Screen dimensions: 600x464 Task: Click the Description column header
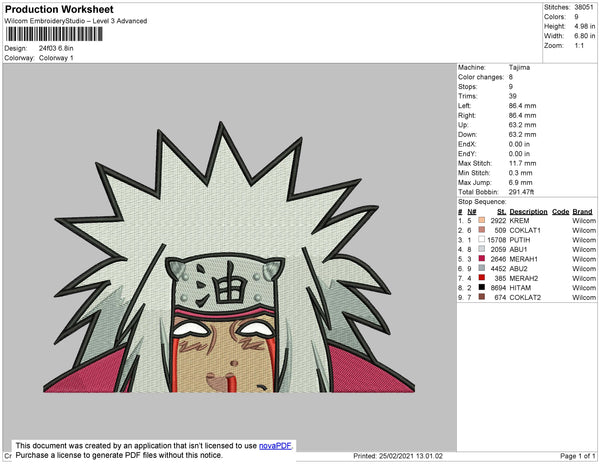click(528, 212)
